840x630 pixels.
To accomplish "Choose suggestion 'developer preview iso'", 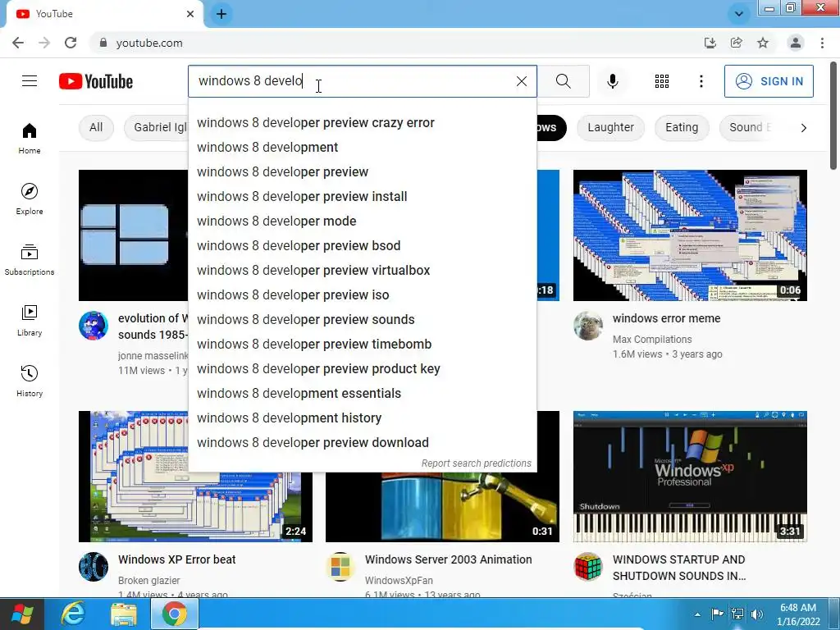I will tap(362, 295).
